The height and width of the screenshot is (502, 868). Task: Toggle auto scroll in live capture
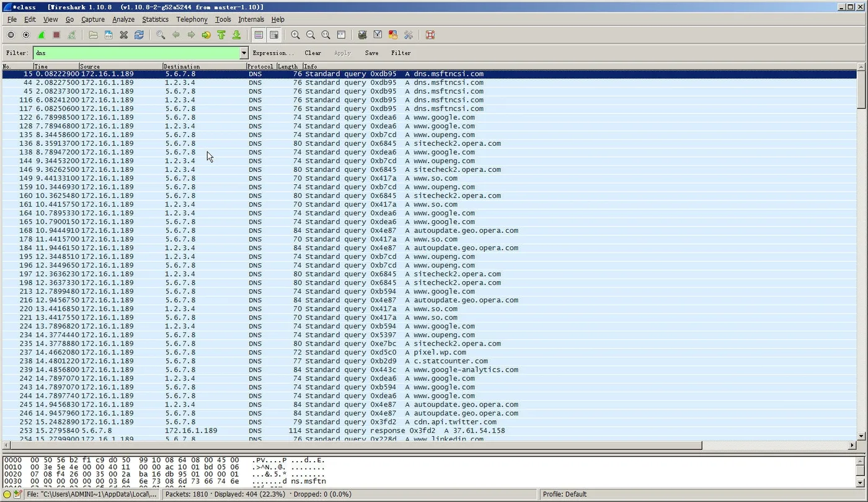coord(273,35)
